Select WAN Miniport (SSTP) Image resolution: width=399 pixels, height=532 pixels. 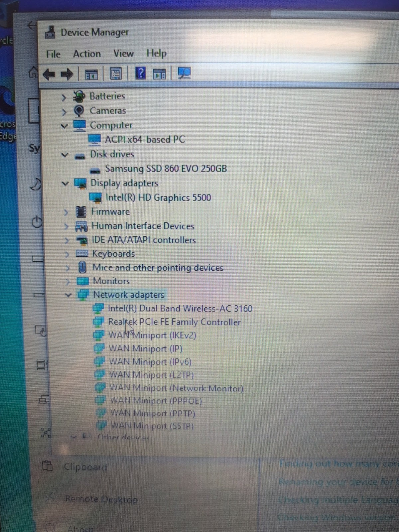(x=152, y=425)
